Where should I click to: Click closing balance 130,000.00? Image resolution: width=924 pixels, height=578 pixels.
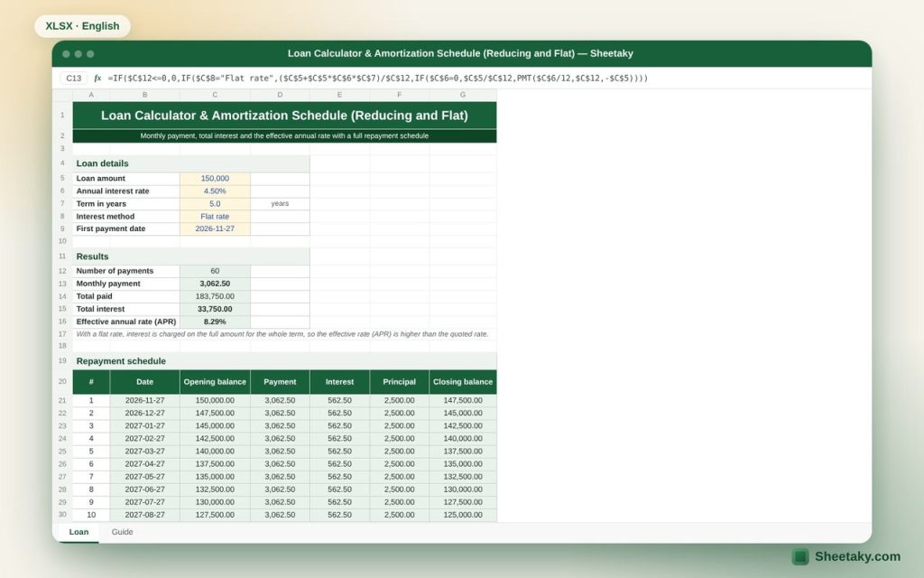[x=463, y=489]
